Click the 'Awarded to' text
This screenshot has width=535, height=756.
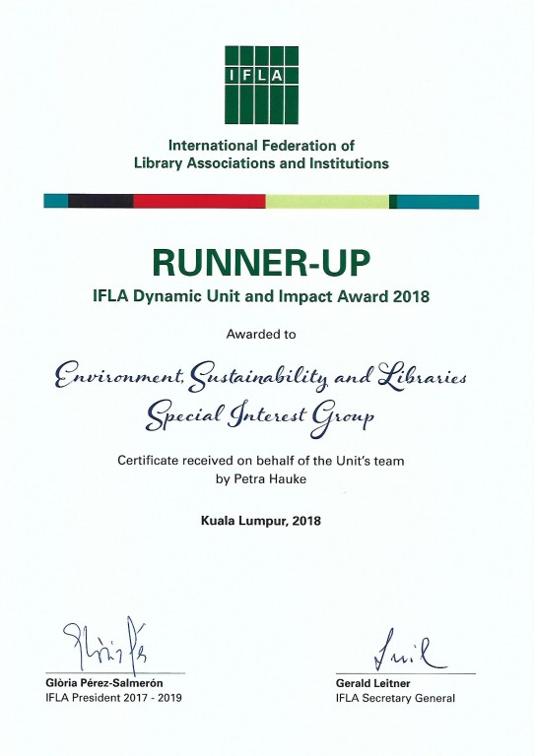pos(261,334)
